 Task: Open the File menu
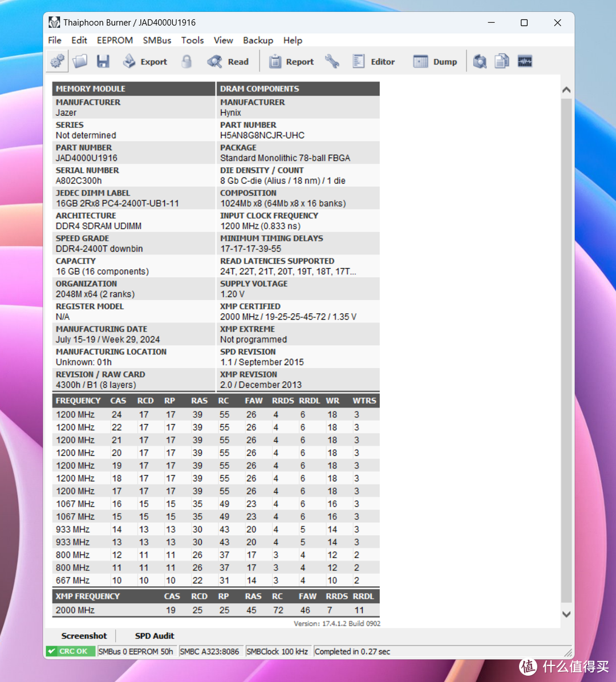[54, 41]
